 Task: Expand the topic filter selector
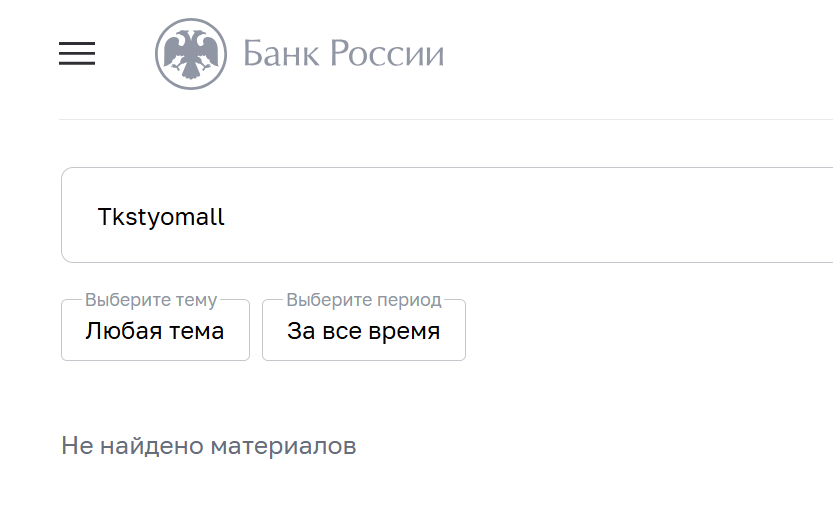click(155, 331)
